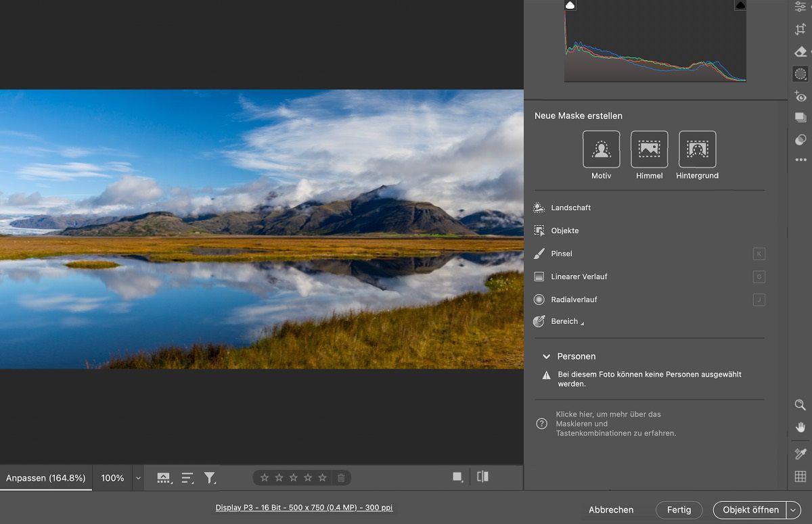Viewport: 812px width, 524px height.
Task: Open the zoom level dropdown chevron
Action: coord(139,478)
